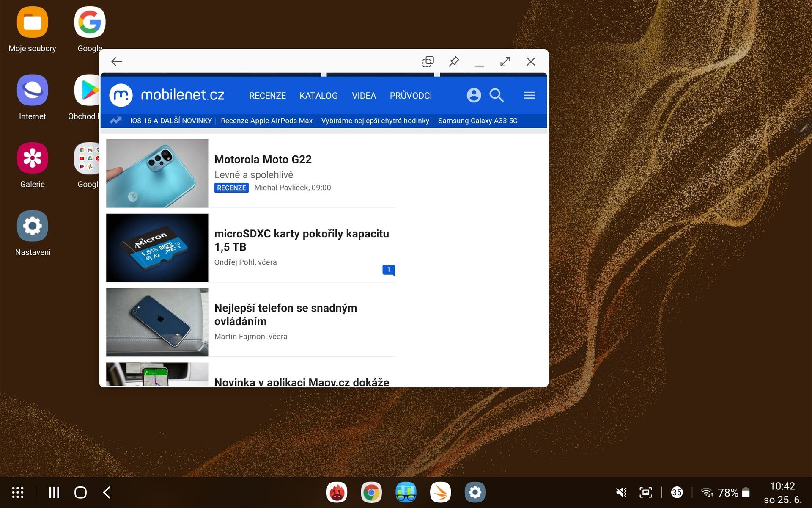The image size is (812, 508).
Task: Launch the Swift Playgrounds app from taskbar
Action: click(440, 492)
